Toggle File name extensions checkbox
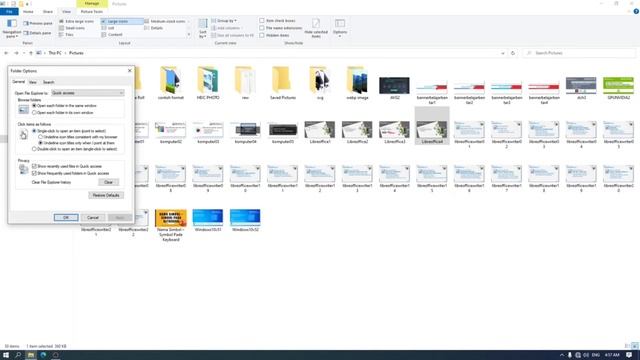This screenshot has width=640, height=360. pos(280,28)
